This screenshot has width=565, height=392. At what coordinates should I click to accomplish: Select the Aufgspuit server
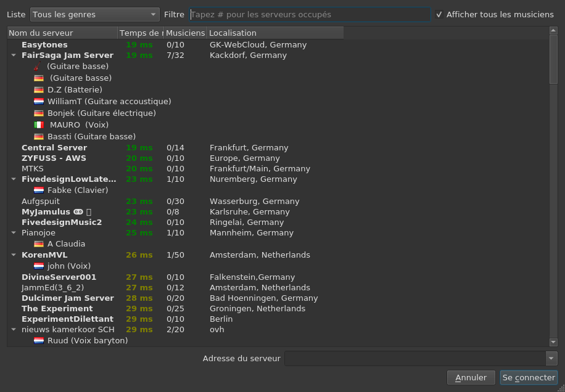(41, 201)
